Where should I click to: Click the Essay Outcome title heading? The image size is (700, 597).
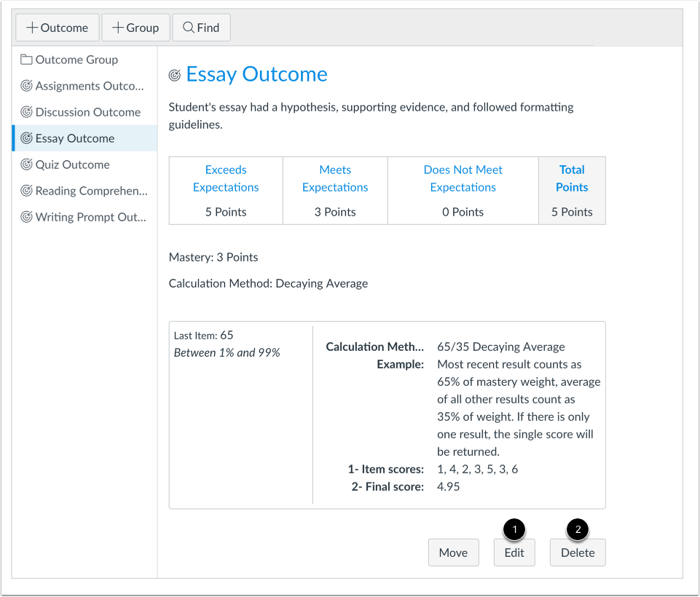point(256,74)
